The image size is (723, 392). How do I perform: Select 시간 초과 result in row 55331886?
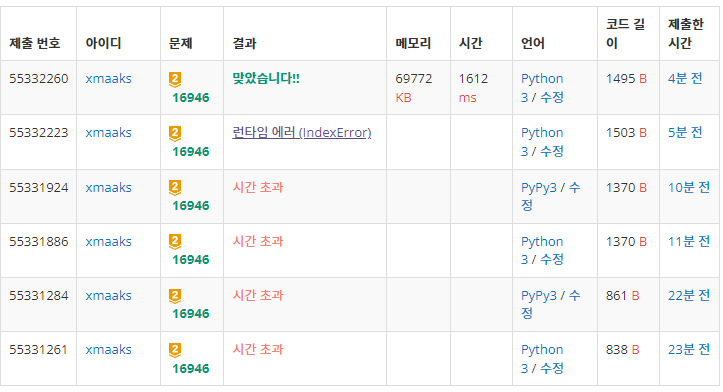click(x=258, y=241)
